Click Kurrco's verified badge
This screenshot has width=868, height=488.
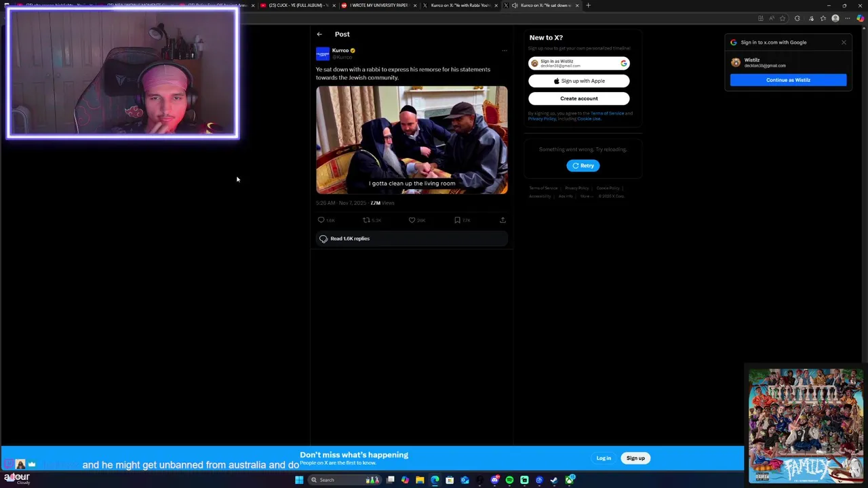[353, 50]
